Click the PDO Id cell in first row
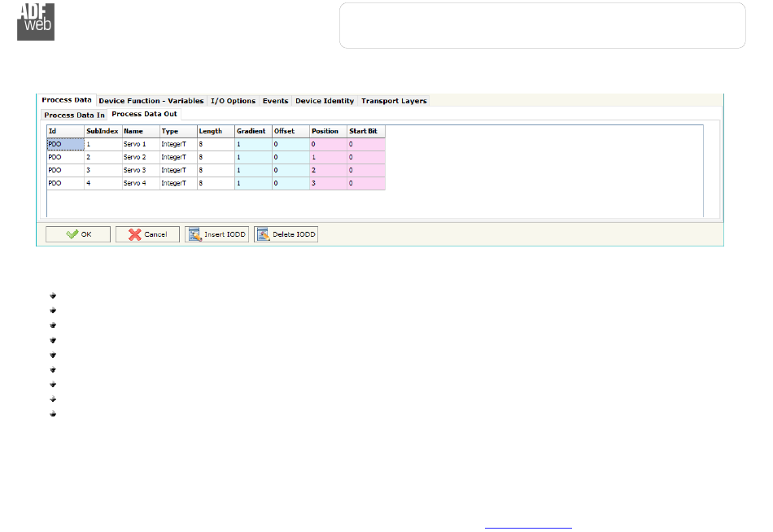The height and width of the screenshot is (532, 773). (65, 144)
